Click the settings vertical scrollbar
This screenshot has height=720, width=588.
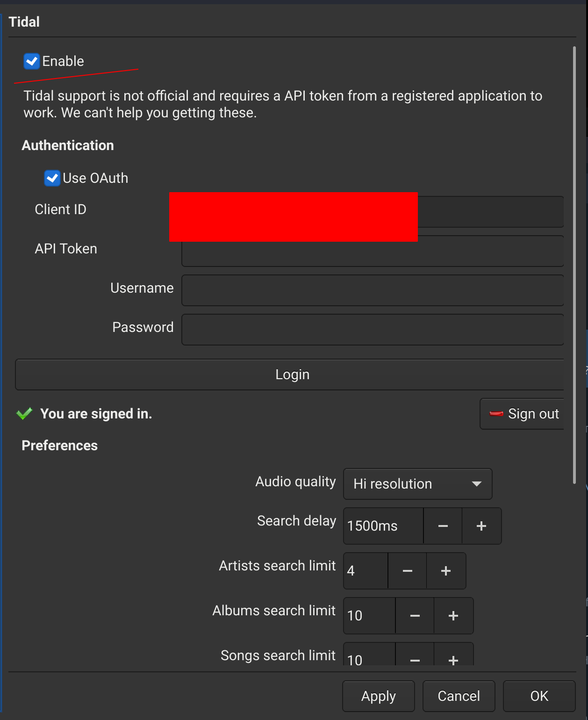574,265
